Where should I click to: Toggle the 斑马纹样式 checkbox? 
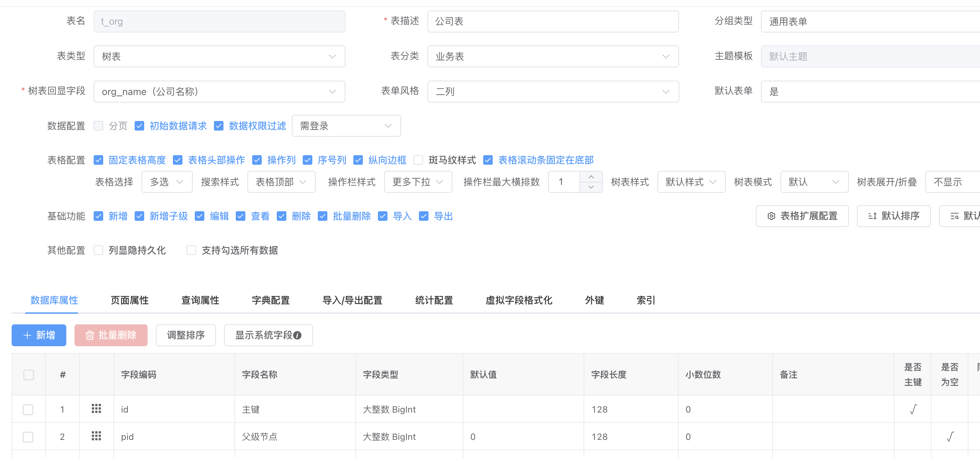point(418,160)
